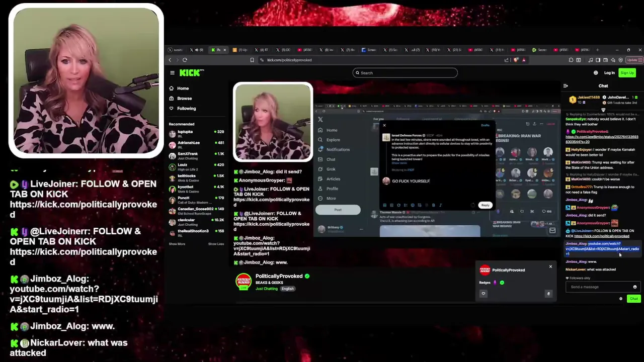Click the address bar URL kick.com/politicallyprovoked
Viewport: 644px width, 362px height.
coord(289,60)
